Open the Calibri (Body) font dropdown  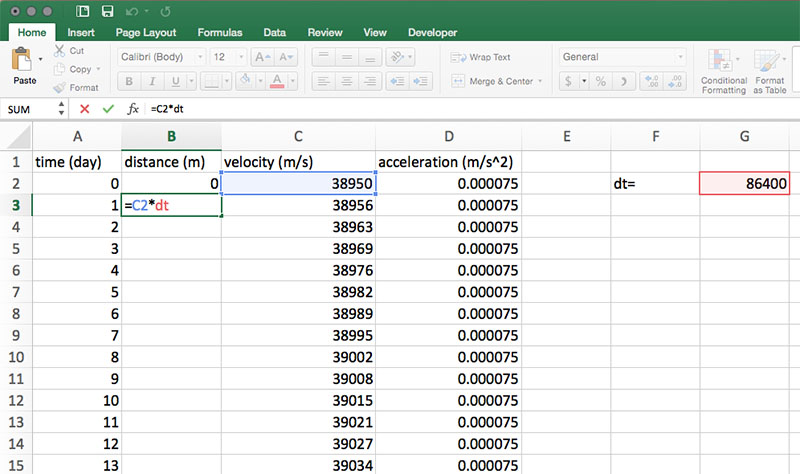(159, 58)
